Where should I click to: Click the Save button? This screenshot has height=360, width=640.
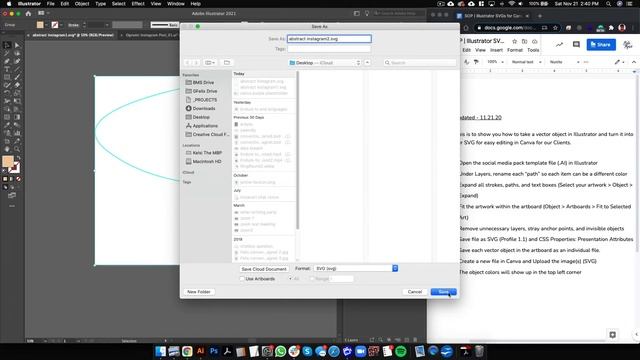(443, 292)
